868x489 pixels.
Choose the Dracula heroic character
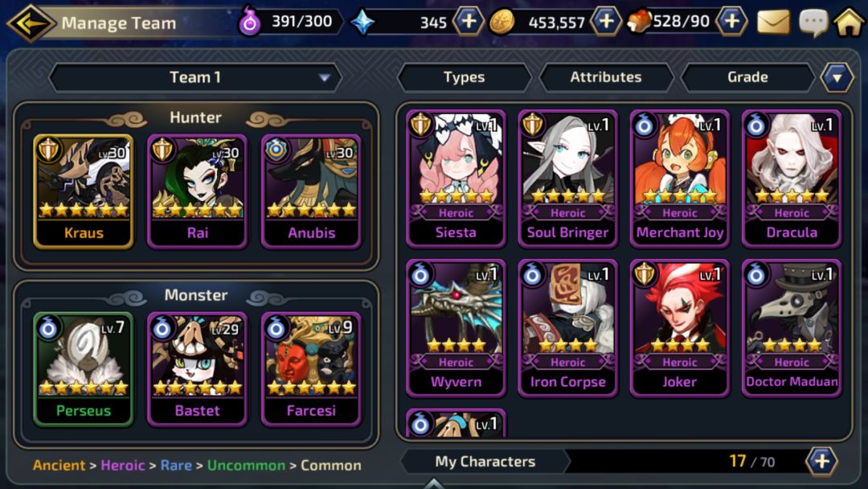[792, 179]
